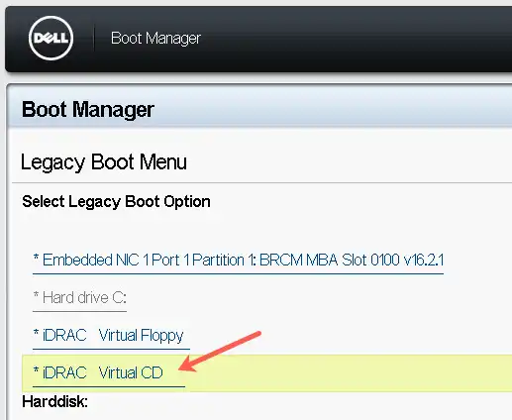Click the vertical divider beside the Dell logo

point(94,39)
